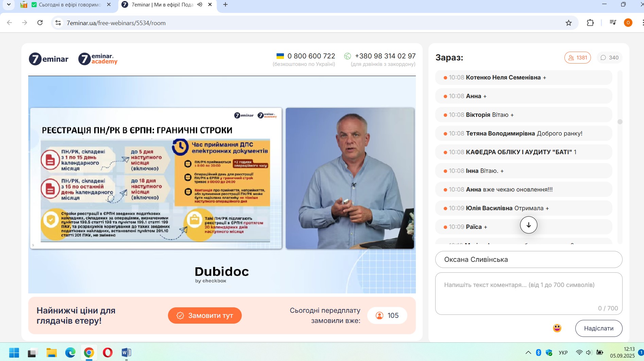644x361 pixels.
Task: Show the 340 comments counter
Action: 609,57
